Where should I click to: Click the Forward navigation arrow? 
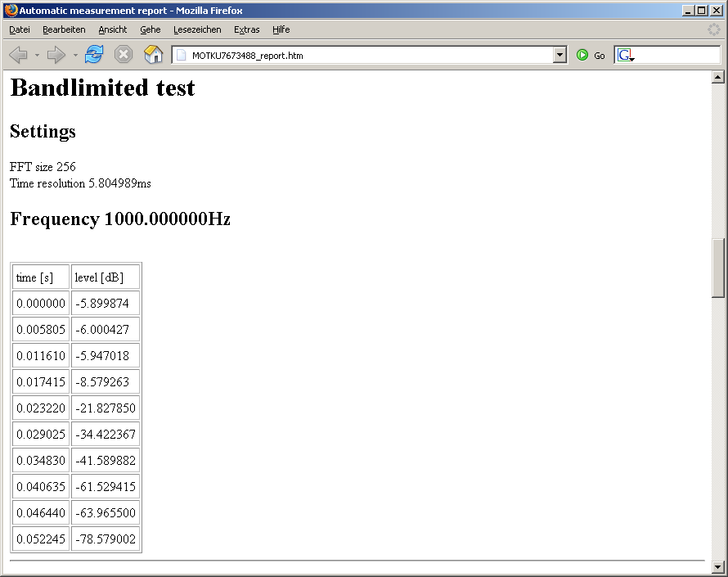click(x=56, y=55)
